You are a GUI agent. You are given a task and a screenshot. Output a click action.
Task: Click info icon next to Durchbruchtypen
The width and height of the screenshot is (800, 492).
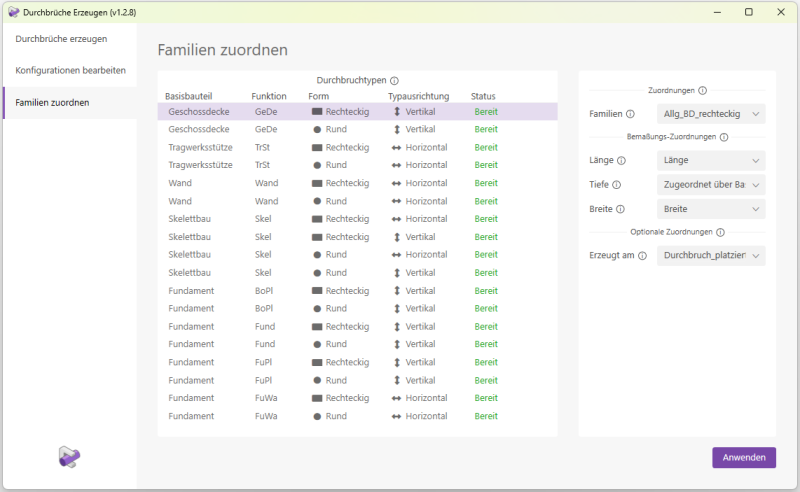394,81
